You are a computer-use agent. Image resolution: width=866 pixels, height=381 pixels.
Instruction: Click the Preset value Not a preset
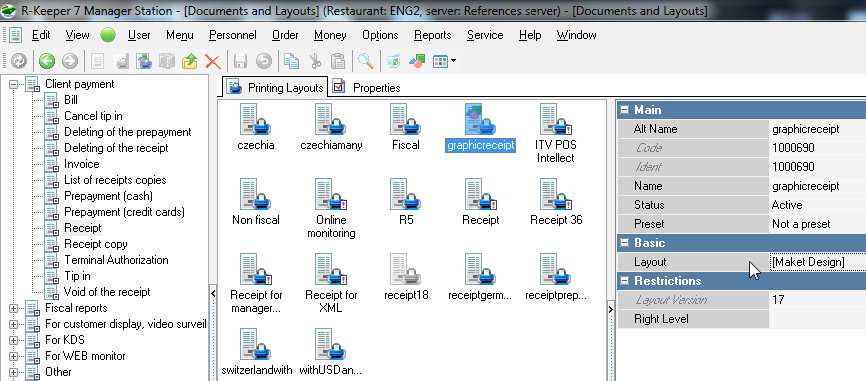pyautogui.click(x=801, y=224)
